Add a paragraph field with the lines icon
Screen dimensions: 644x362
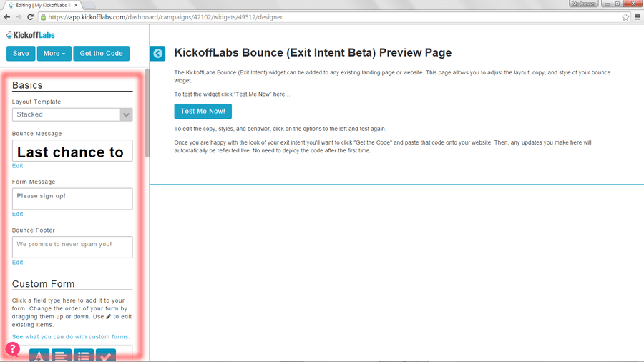coord(62,356)
